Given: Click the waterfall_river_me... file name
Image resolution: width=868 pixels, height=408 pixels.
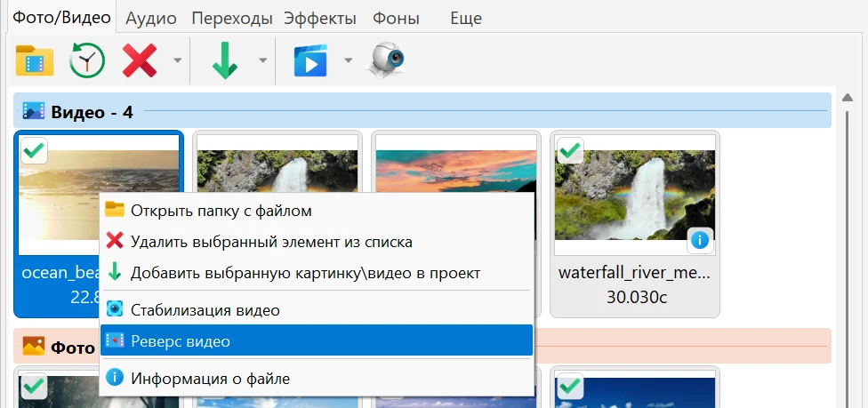Looking at the screenshot, I should point(634,273).
